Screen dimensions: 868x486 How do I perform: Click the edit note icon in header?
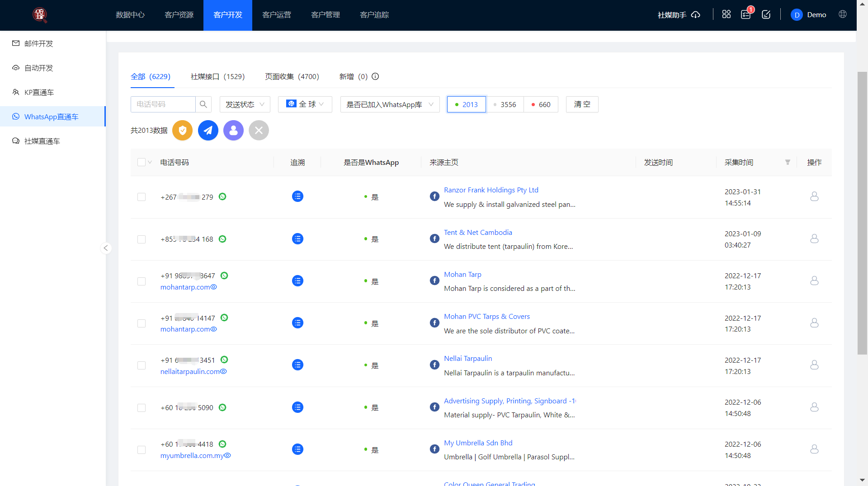(x=766, y=14)
